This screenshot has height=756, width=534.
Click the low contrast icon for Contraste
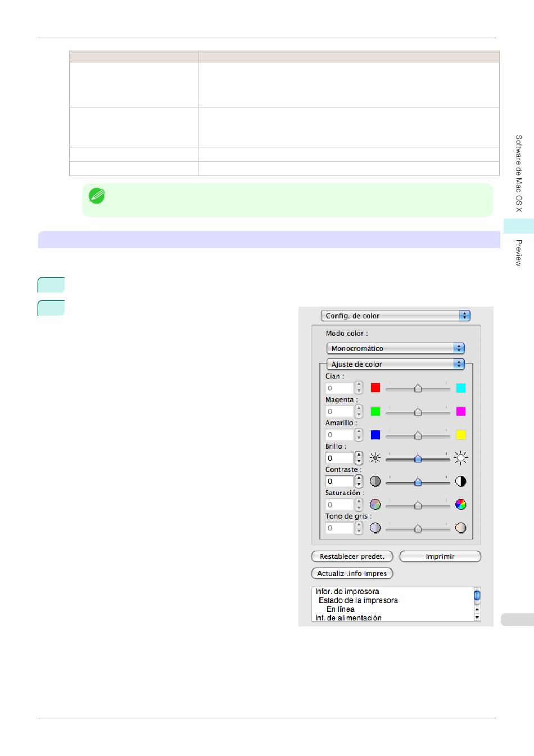point(375,481)
